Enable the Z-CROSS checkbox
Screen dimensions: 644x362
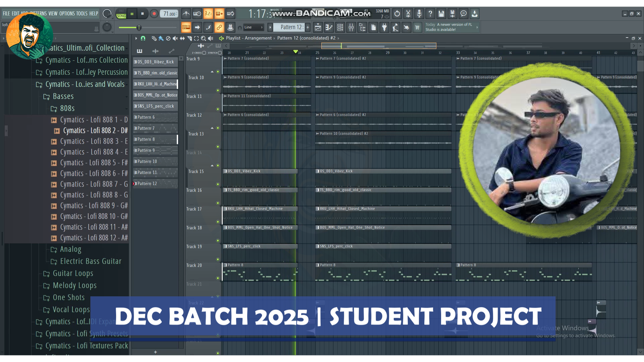pyautogui.click(x=204, y=53)
